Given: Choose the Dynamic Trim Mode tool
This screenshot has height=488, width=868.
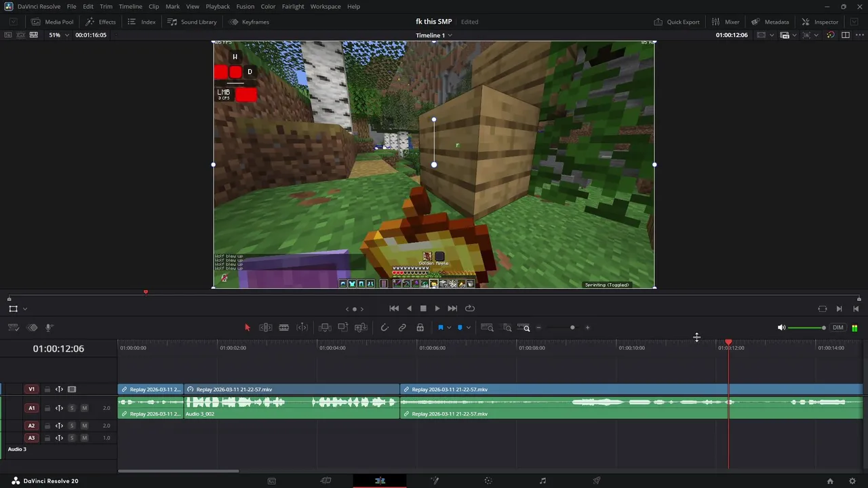Looking at the screenshot, I should [302, 327].
